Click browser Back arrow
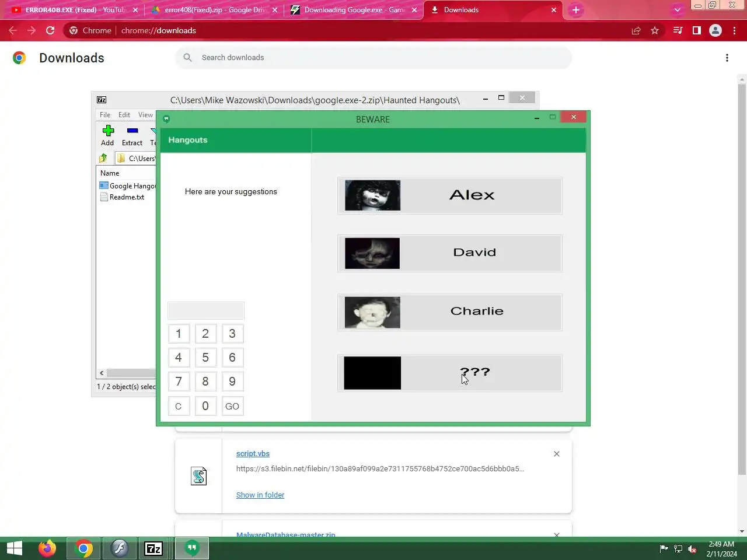 (13, 30)
